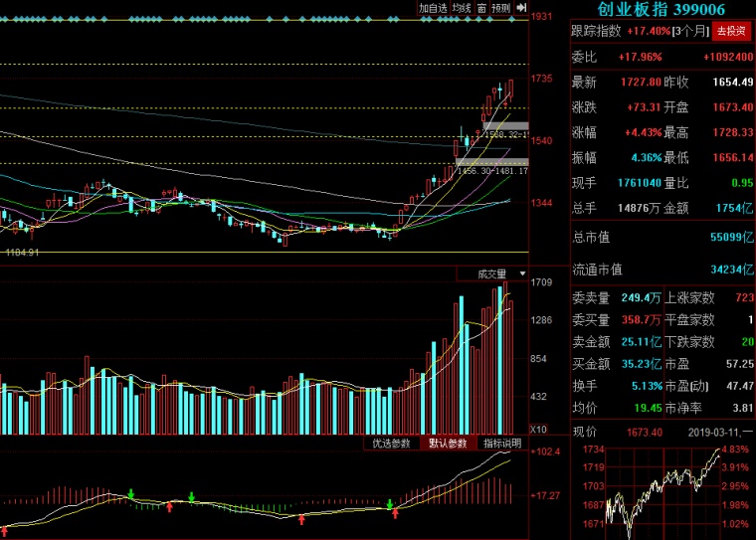Click the X10 volume scale label
This screenshot has height=540, width=756.
pyautogui.click(x=537, y=430)
